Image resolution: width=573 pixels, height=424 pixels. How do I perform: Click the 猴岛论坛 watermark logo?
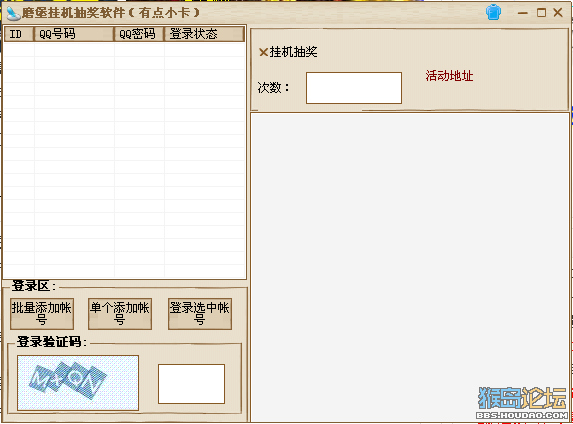click(x=522, y=402)
